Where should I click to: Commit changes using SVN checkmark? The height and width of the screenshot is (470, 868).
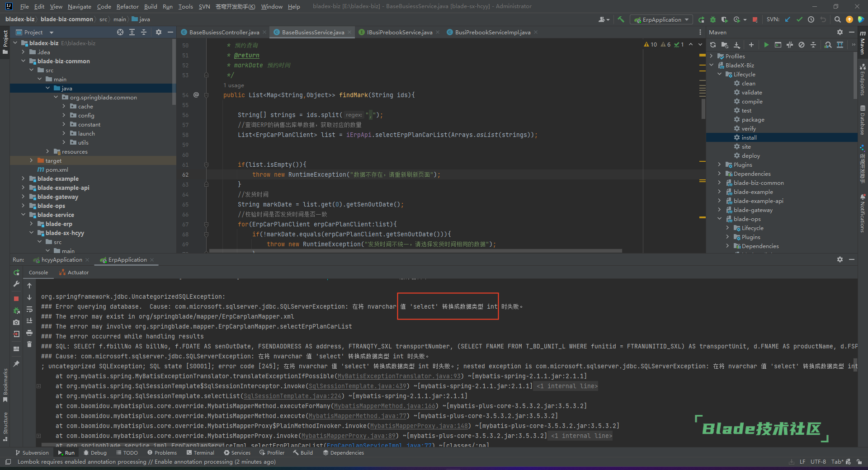[799, 19]
